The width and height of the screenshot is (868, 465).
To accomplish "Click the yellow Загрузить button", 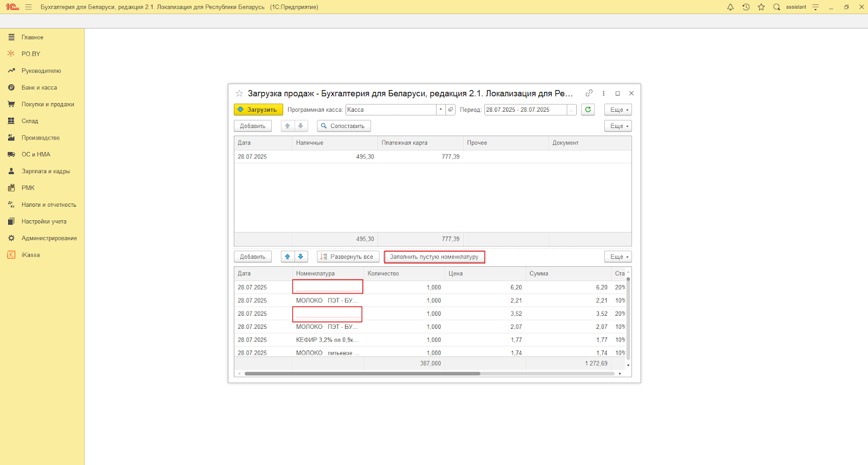I will pos(258,110).
